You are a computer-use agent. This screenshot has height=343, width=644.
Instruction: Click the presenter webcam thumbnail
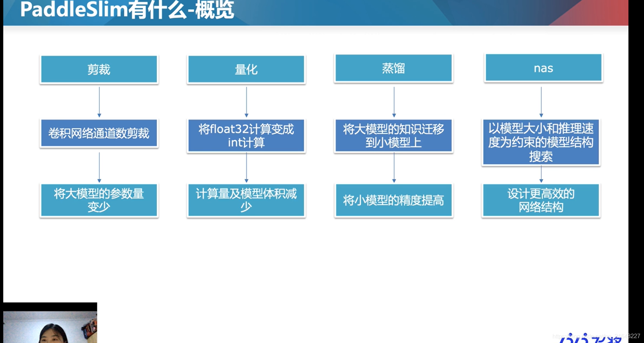pyautogui.click(x=50, y=323)
